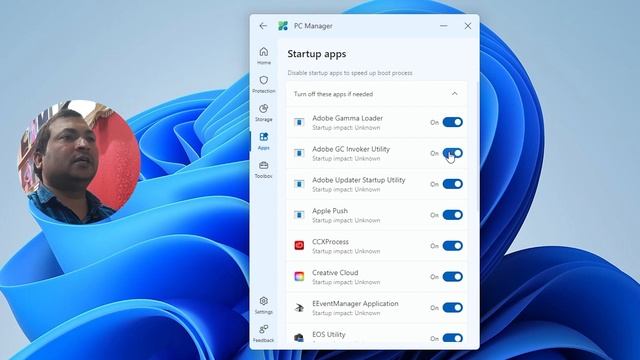Select 'Adobe Gamma Loader' name text
640x360 pixels.
[347, 118]
